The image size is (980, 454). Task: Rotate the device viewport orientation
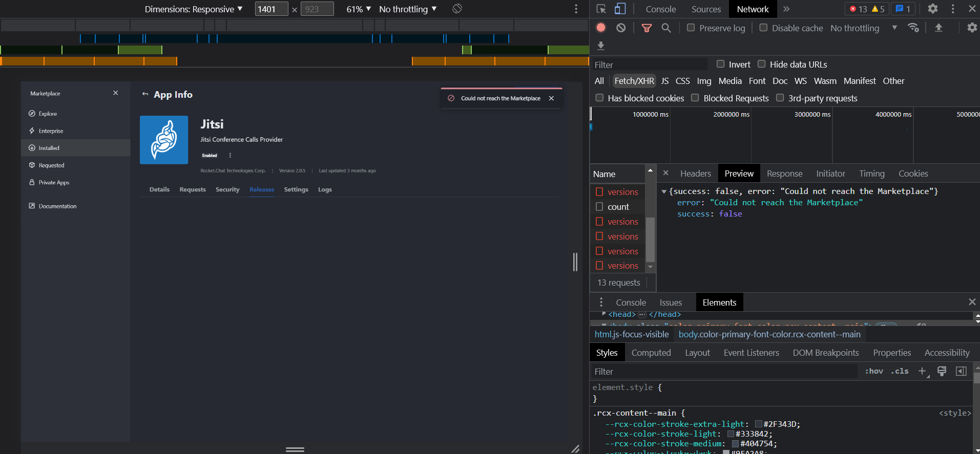click(x=457, y=9)
